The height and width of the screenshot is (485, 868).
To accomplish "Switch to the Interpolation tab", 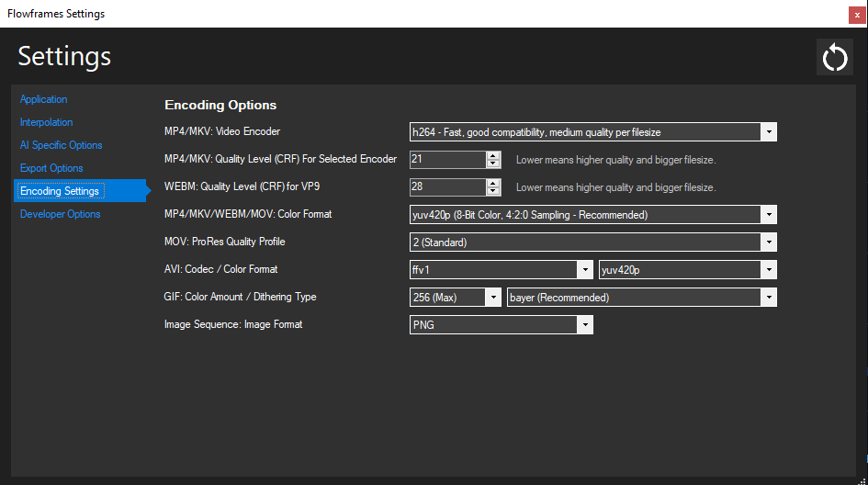I will (x=47, y=122).
